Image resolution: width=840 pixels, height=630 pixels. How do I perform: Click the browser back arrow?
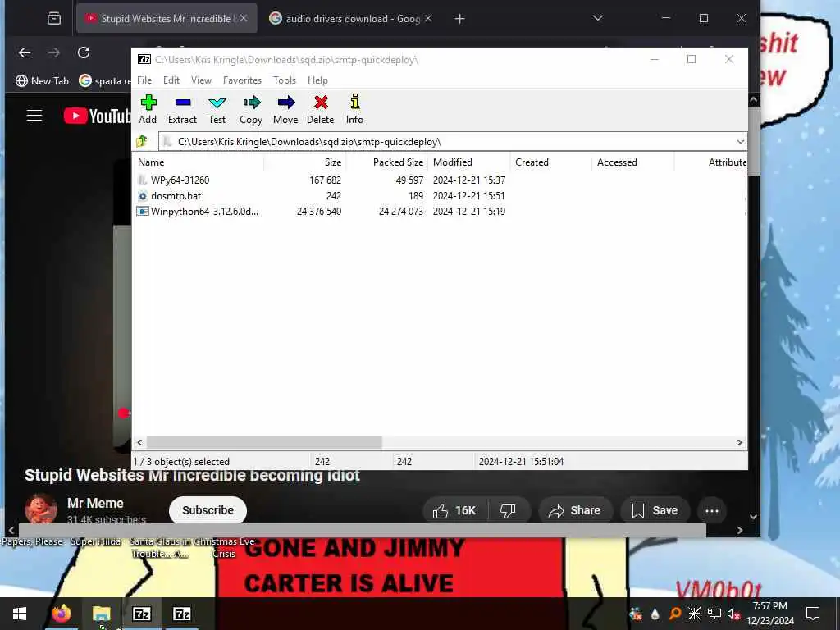tap(25, 52)
